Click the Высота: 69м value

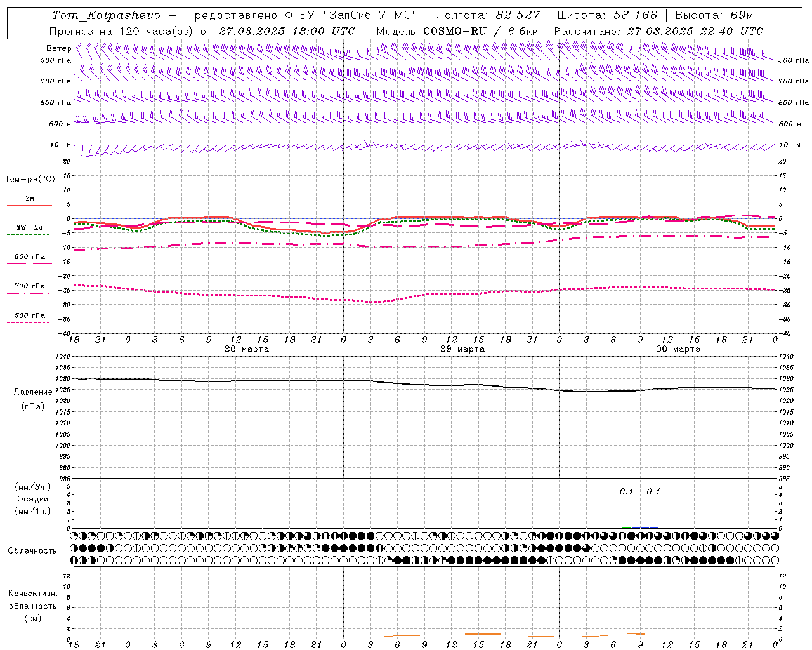point(714,15)
